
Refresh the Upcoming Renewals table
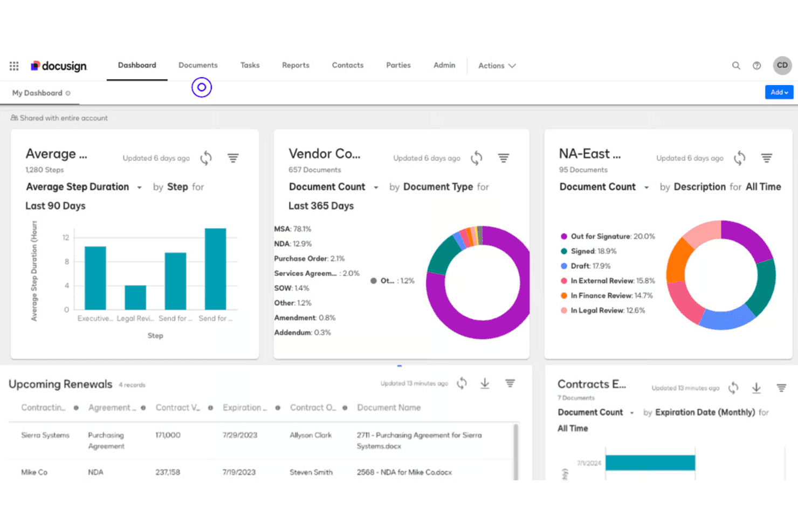coord(462,383)
